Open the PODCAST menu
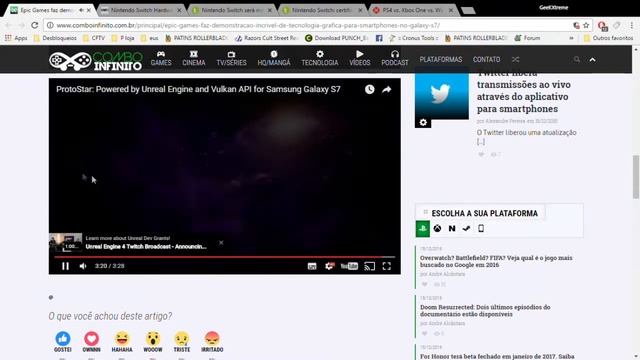The height and width of the screenshot is (360, 640). 395,59
